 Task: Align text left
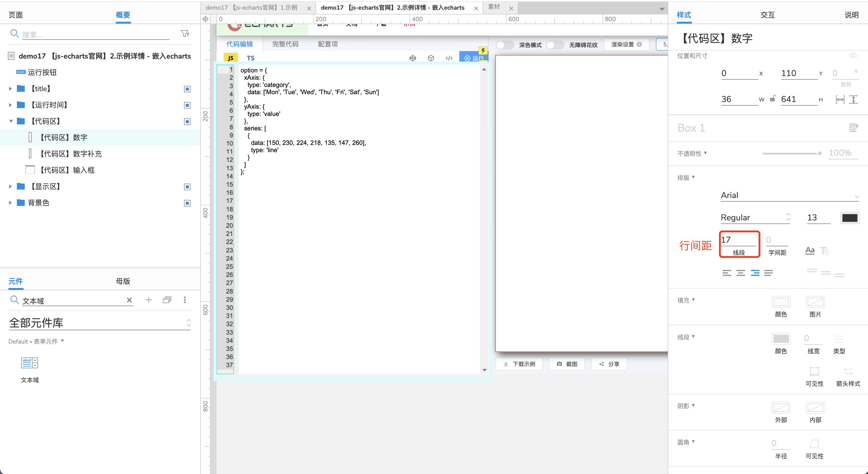727,273
